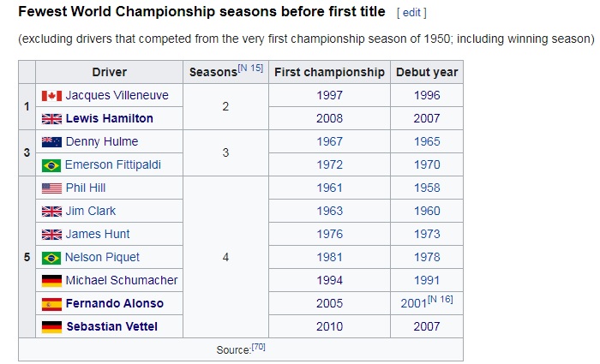The height and width of the screenshot is (364, 600).
Task: Open Jacques Villeneuve's driver page
Action: click(117, 95)
